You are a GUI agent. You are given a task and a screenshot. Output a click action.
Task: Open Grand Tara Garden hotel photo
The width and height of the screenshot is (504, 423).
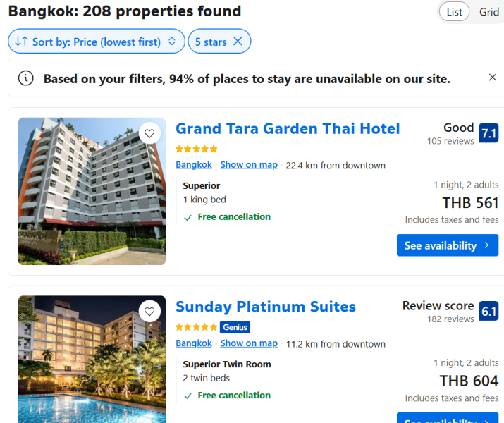[92, 191]
